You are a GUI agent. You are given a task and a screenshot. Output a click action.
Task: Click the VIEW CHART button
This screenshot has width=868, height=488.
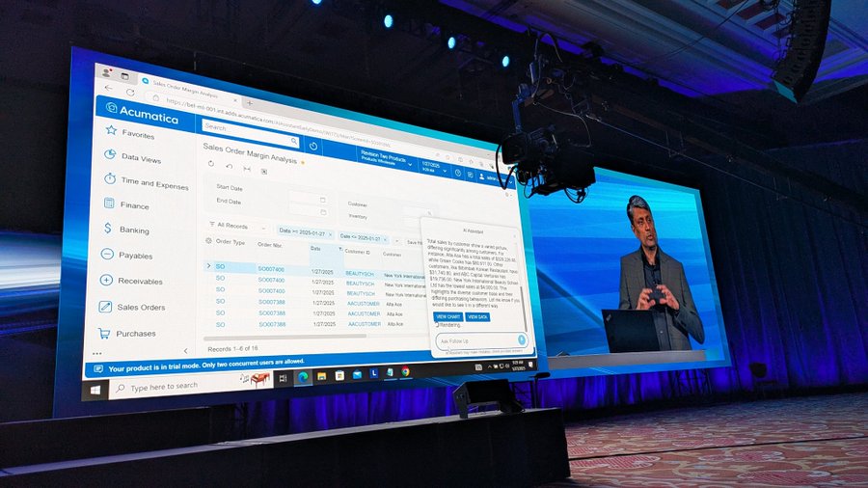click(448, 316)
